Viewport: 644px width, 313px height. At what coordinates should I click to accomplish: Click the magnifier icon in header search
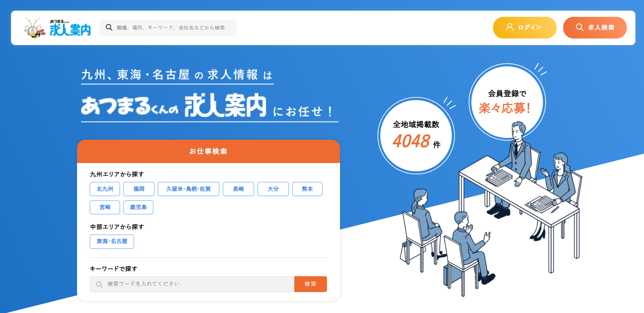click(109, 28)
